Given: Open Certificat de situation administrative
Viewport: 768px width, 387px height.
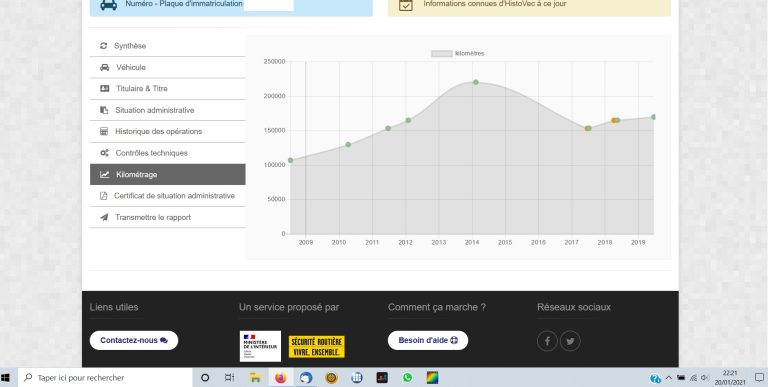Looking at the screenshot, I should click(168, 195).
